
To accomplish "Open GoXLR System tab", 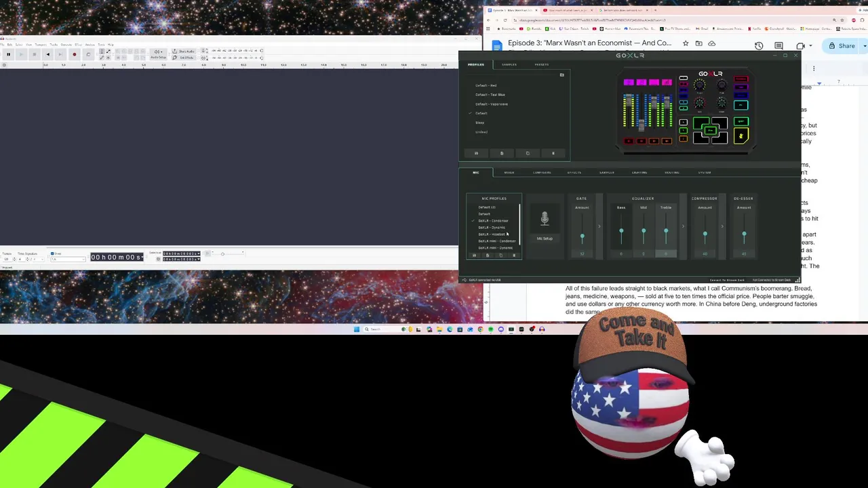I will [705, 172].
